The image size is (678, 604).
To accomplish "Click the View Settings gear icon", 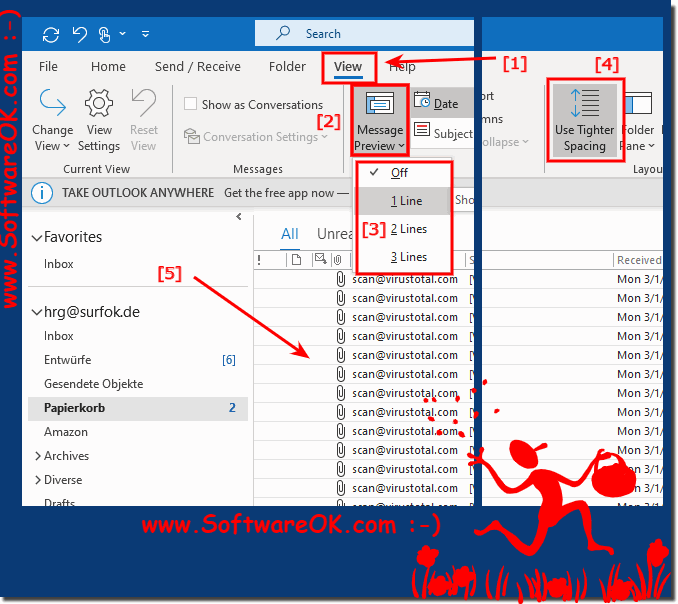I will tap(99, 103).
